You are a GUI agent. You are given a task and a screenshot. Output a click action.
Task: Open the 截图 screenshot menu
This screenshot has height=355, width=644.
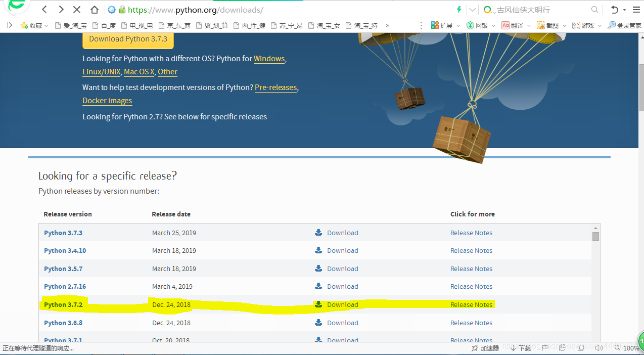[551, 25]
